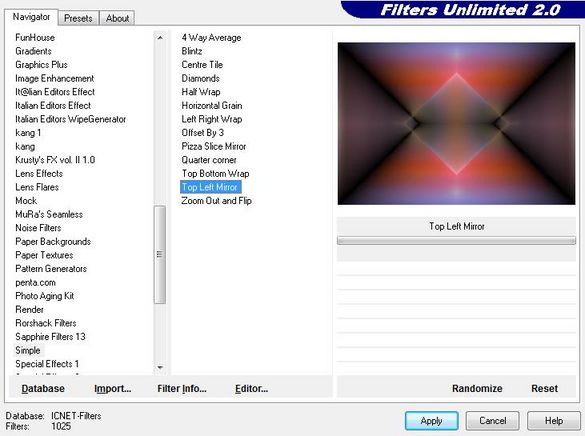This screenshot has height=436, width=585.
Task: Choose Diamonds filter
Action: 200,78
